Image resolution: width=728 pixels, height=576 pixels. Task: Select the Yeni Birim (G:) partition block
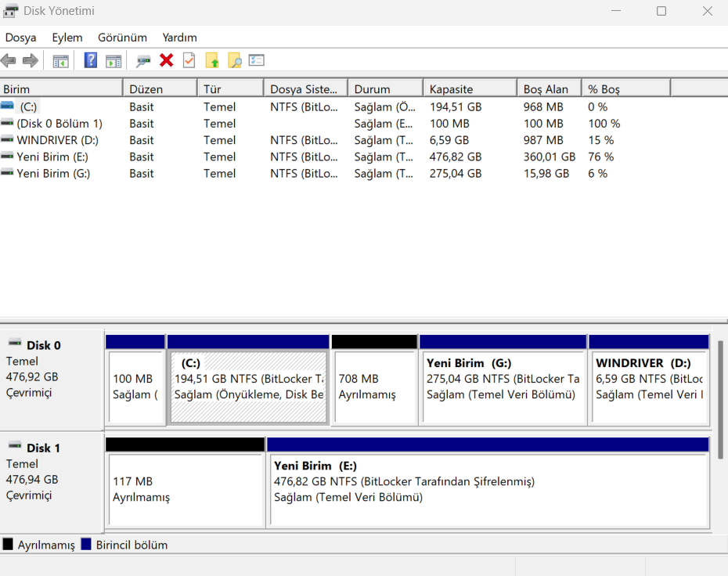[x=503, y=380]
